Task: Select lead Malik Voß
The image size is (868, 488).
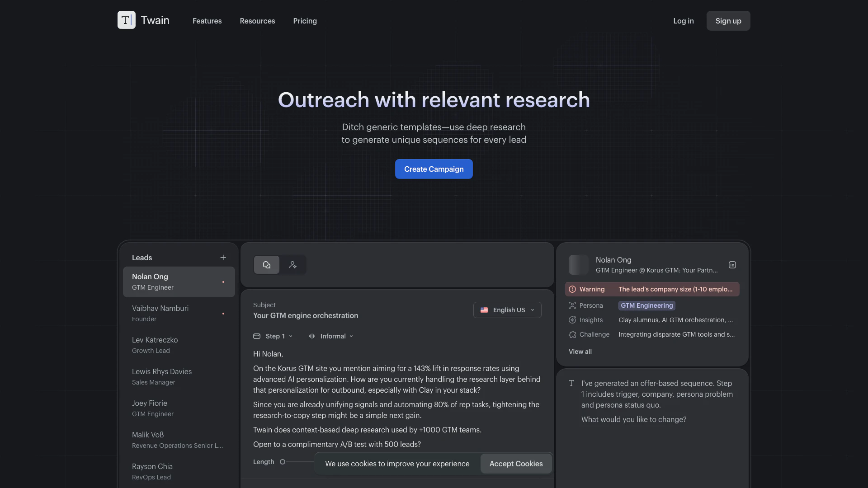Action: click(x=179, y=440)
